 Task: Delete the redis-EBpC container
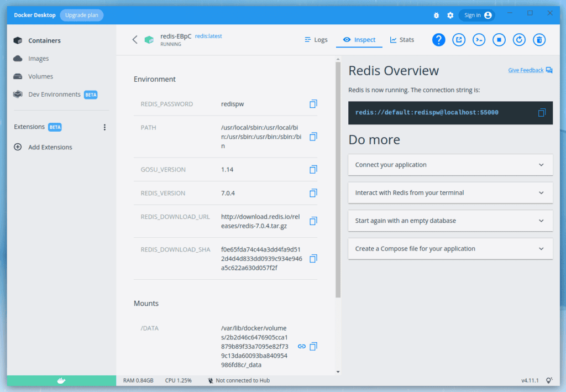click(x=539, y=40)
